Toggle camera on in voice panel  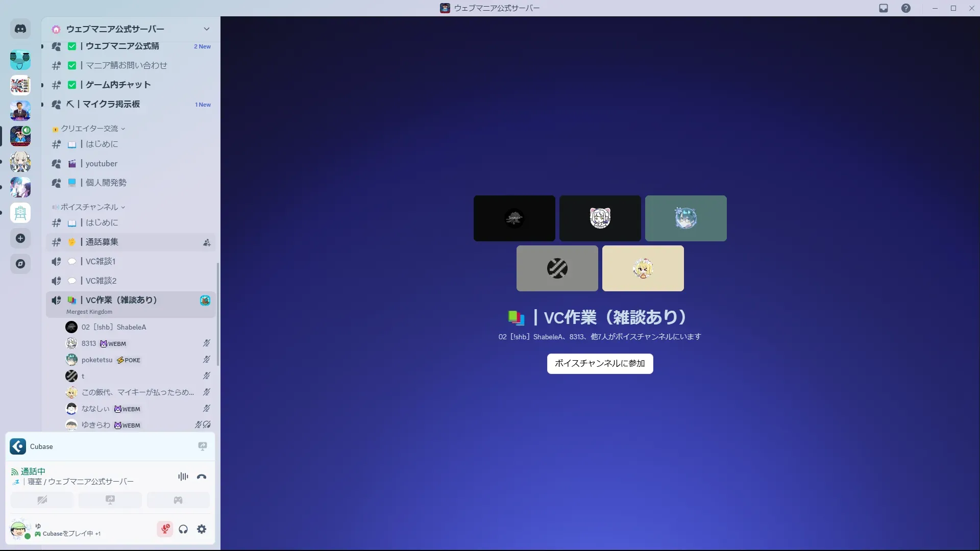pyautogui.click(x=42, y=500)
